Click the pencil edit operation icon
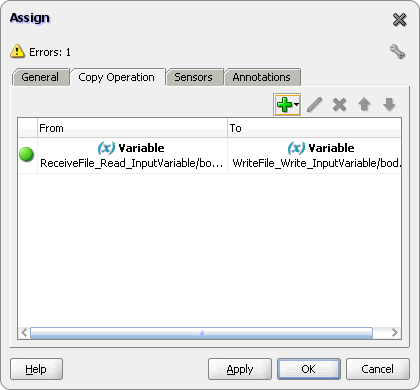 (x=314, y=105)
